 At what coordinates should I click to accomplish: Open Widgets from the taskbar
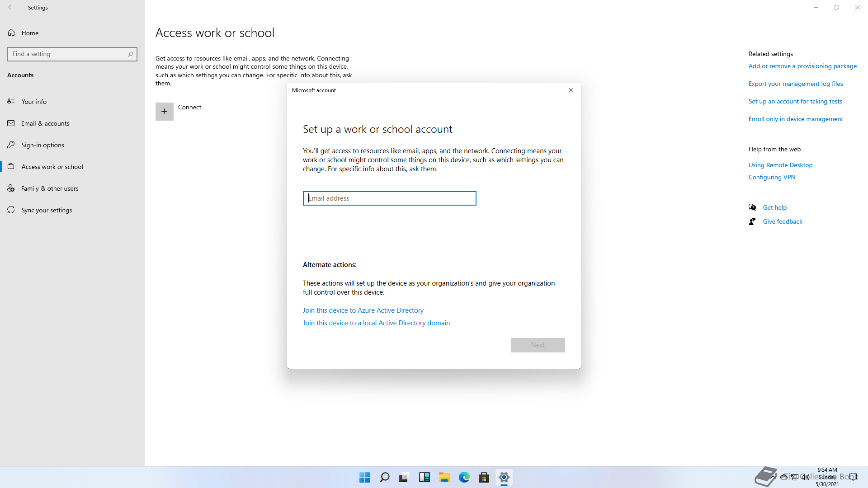point(424,477)
